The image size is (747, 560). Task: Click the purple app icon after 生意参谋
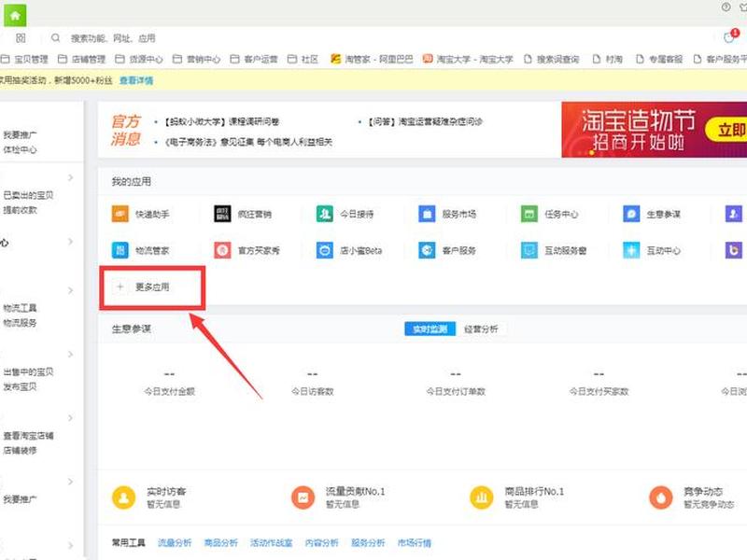(x=734, y=214)
